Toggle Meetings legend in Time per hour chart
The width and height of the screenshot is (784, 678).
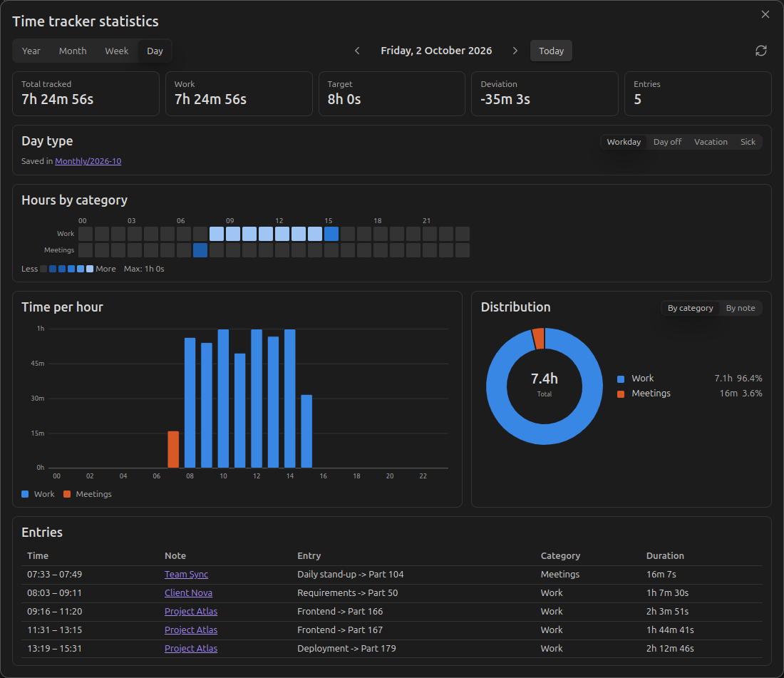(88, 494)
